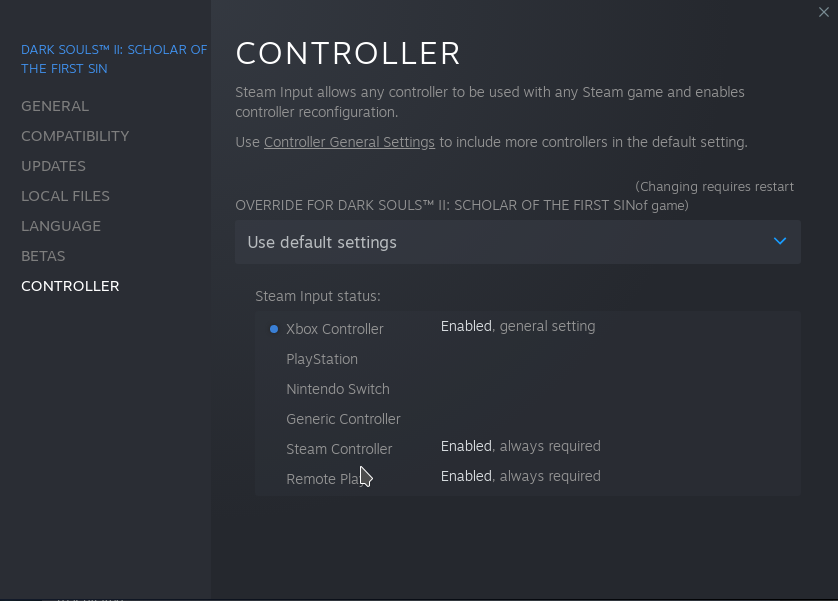Click the Generic Controller entry
Image resolution: width=838 pixels, height=601 pixels.
[343, 419]
